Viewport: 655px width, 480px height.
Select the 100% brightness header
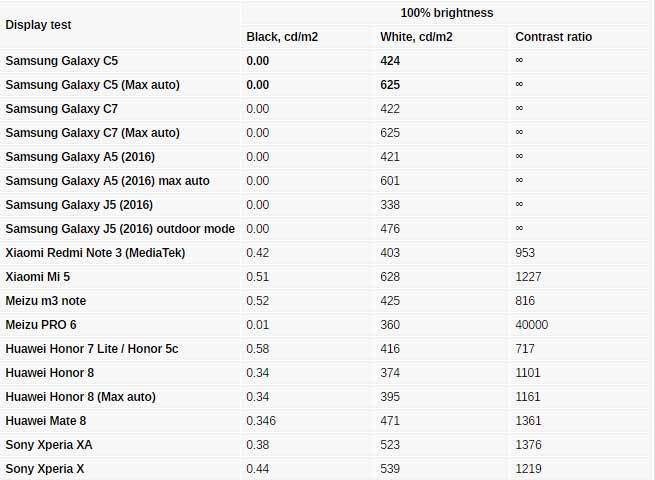tap(447, 13)
